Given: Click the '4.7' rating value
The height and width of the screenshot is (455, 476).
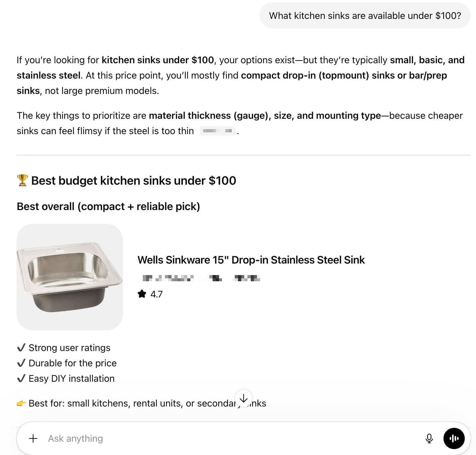Looking at the screenshot, I should click(x=156, y=293).
